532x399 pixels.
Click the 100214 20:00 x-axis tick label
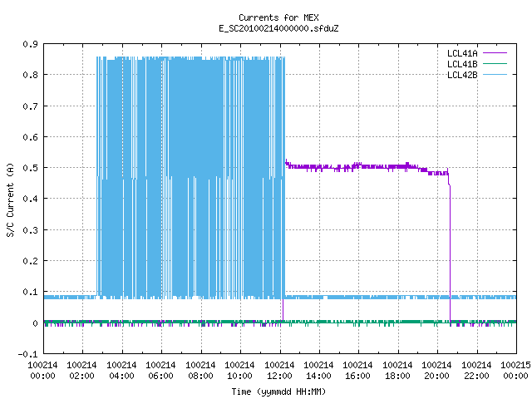point(436,371)
